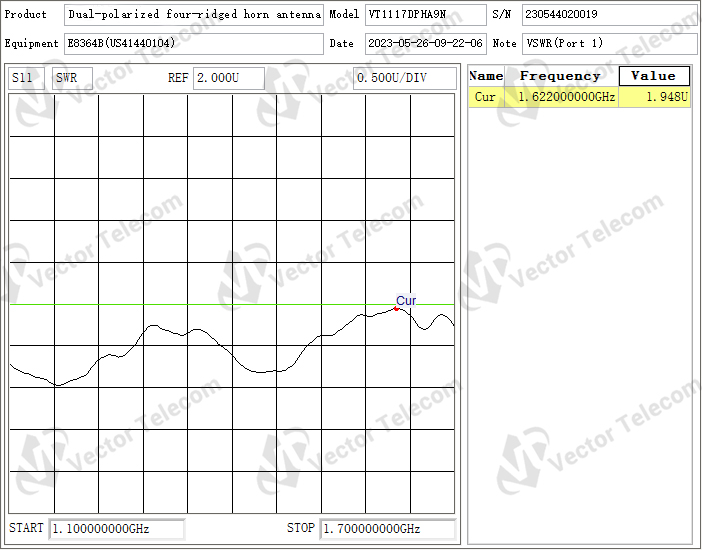This screenshot has width=702, height=550.
Task: Click the Note field VSWR(Port 1)
Action: (609, 44)
